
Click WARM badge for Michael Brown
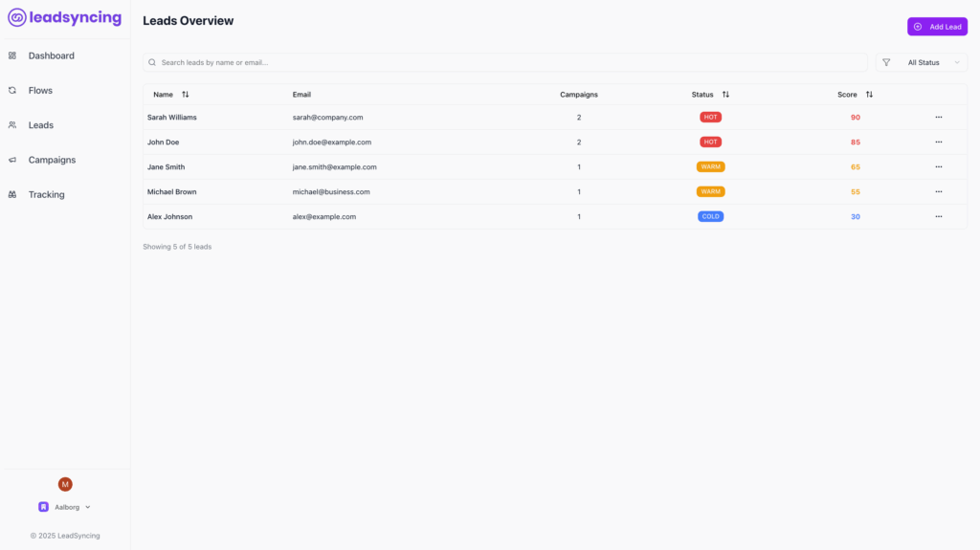coord(711,192)
